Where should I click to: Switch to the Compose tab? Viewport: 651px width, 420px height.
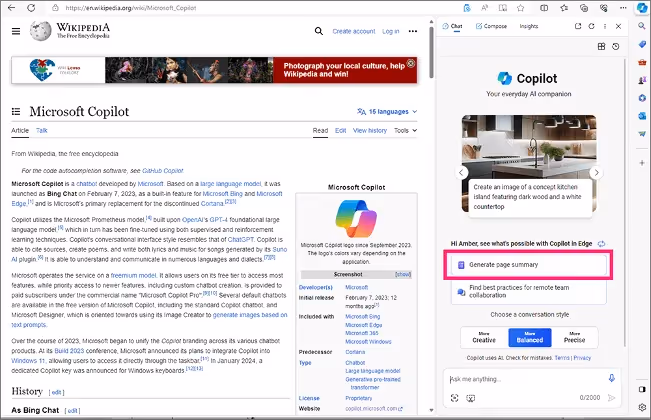point(491,26)
